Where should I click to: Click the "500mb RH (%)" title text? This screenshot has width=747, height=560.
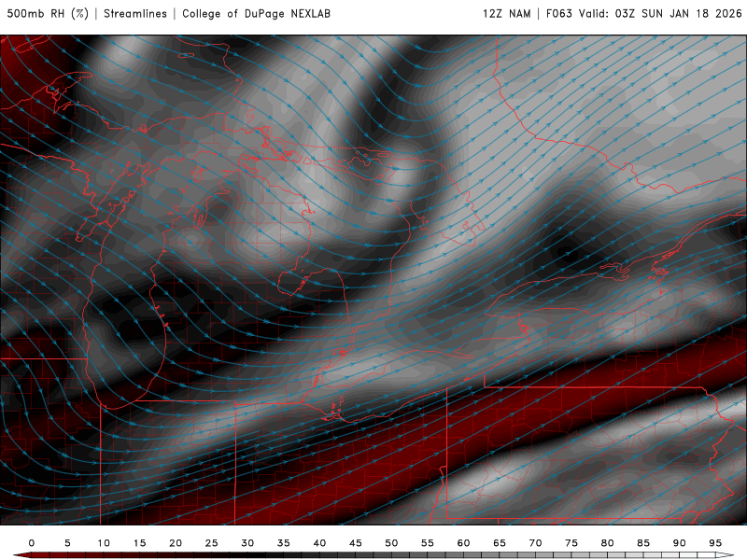(48, 14)
